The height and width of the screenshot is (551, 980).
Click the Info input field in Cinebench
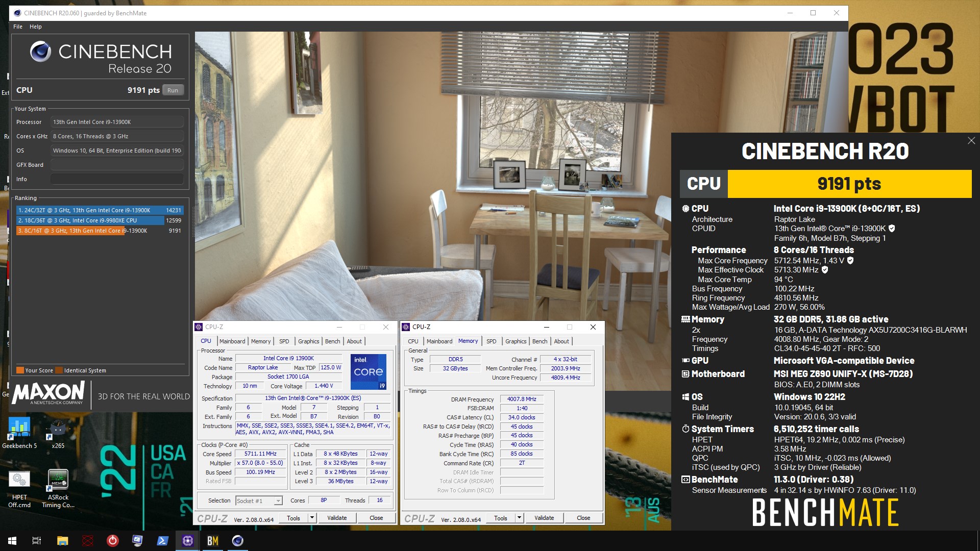[x=117, y=179]
